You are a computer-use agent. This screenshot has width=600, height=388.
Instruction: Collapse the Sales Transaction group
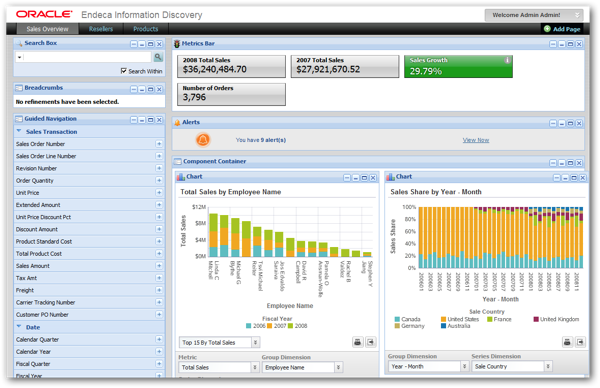tap(19, 131)
